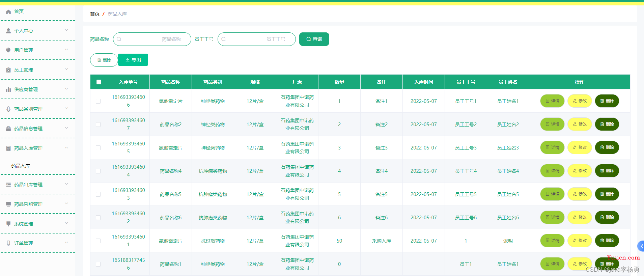The height and width of the screenshot is (276, 644).
Task: Check the row with 备注3
Action: click(98, 148)
